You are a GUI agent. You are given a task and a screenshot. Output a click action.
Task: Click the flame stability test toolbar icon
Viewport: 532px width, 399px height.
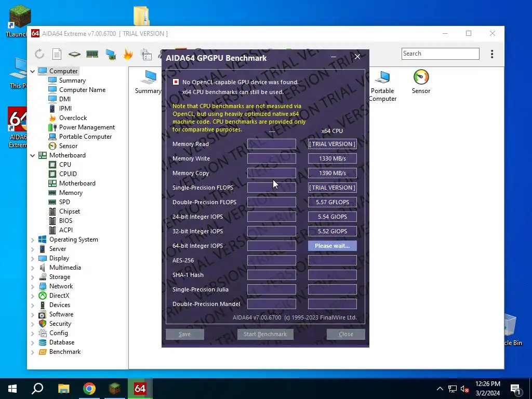pyautogui.click(x=128, y=54)
